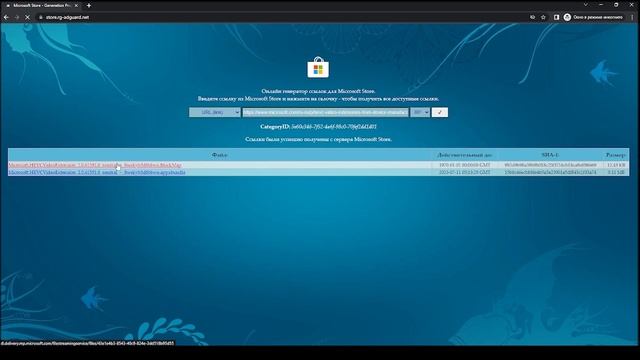640x360 pixels.
Task: Bookmark this page with the star icon
Action: point(543,17)
